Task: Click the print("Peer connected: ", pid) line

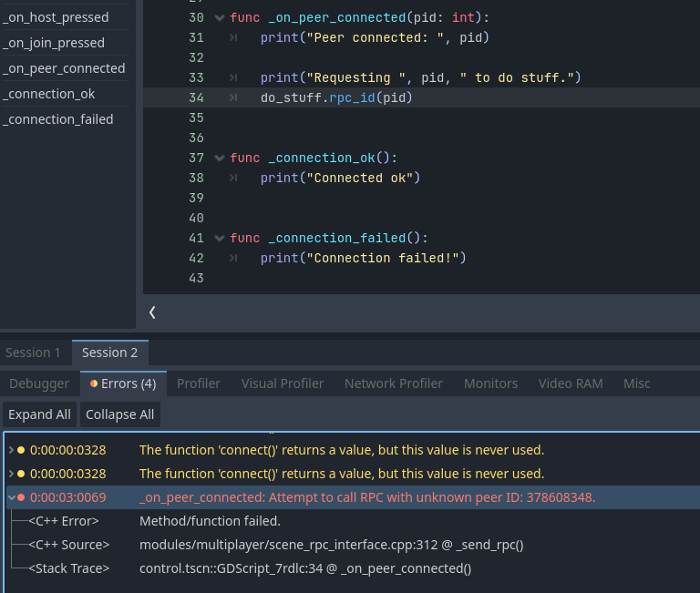Action: (375, 38)
